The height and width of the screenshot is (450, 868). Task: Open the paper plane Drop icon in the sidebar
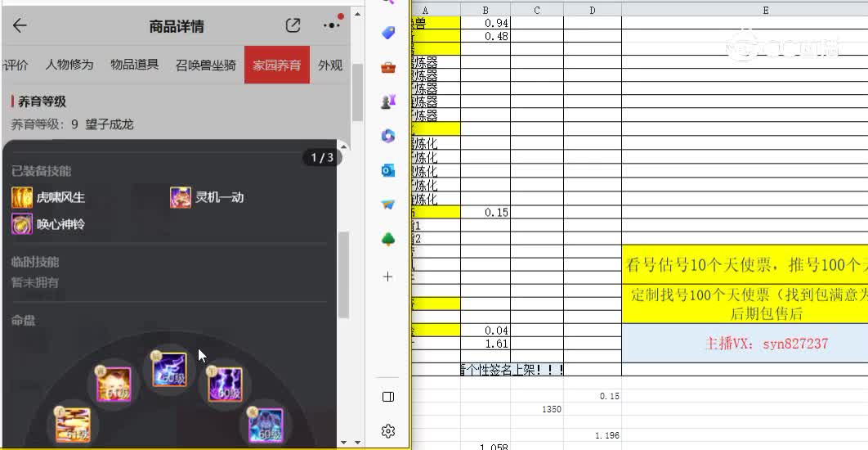point(388,205)
